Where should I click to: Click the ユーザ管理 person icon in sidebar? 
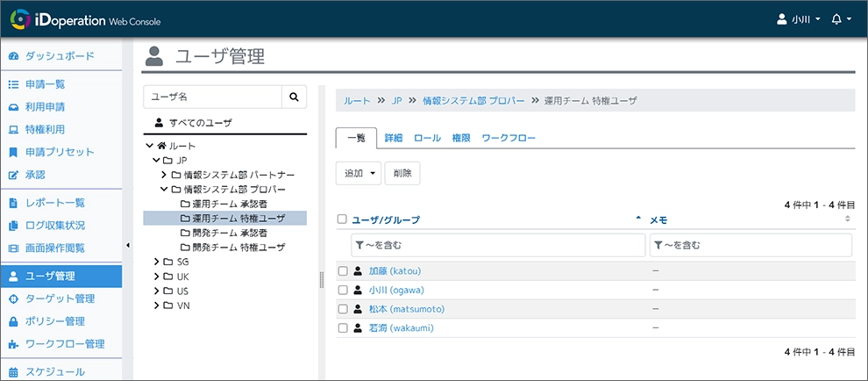tap(14, 277)
